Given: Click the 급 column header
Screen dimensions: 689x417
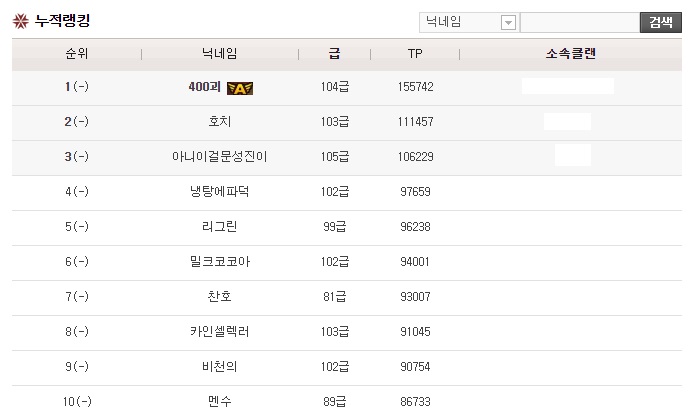Looking at the screenshot, I should point(334,54).
